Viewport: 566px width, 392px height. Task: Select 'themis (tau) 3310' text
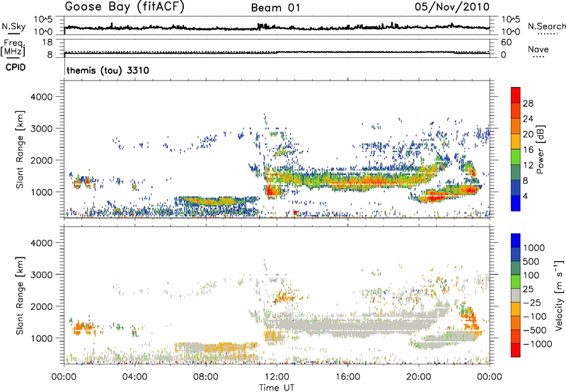coord(108,70)
